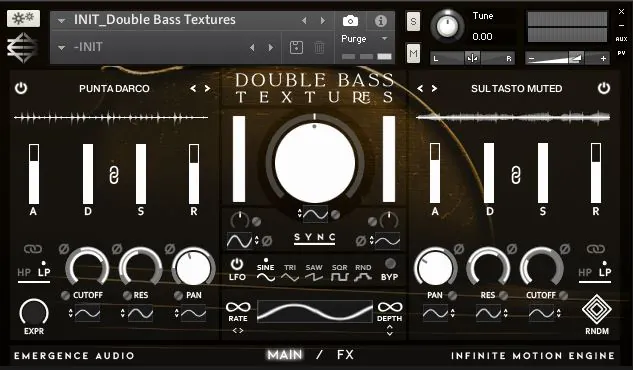Select the SAW LFO waveform

(x=314, y=273)
